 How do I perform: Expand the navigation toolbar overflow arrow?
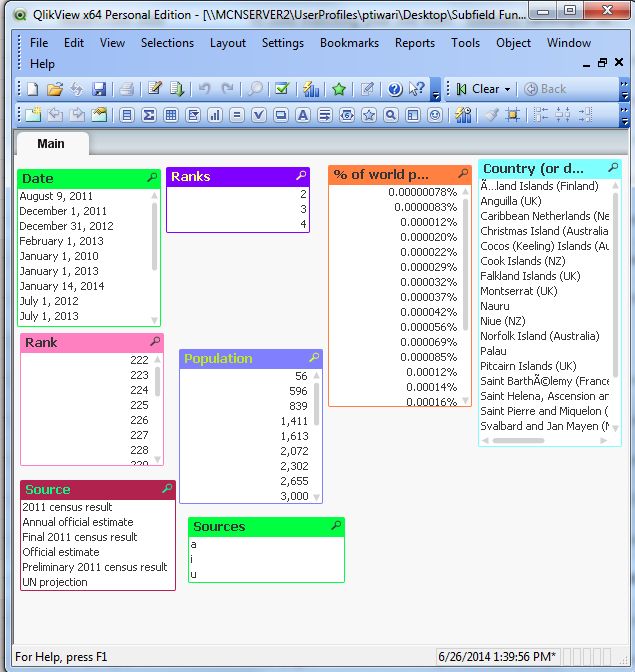[x=625, y=90]
